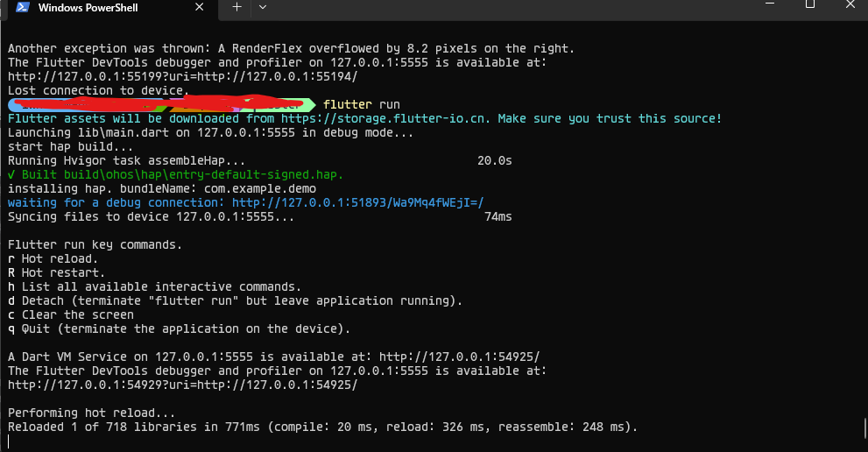Click the Dart VM Service URL ending in 54925/
Viewport: 868px width, 452px height.
pos(459,357)
